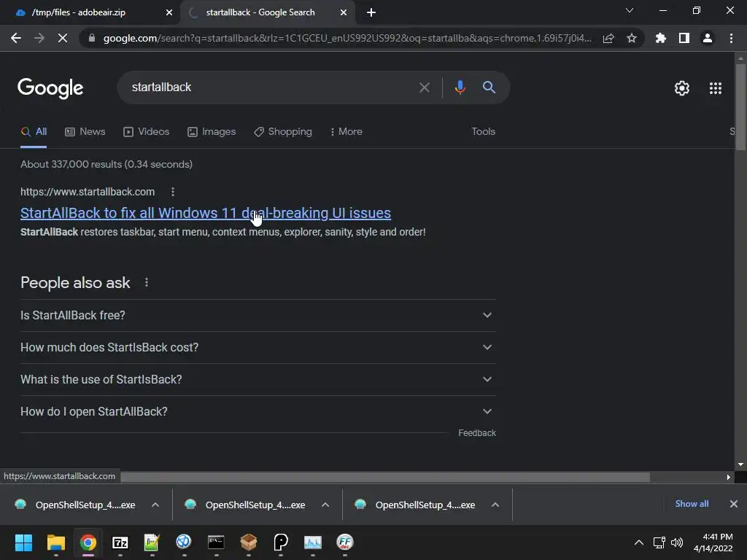The height and width of the screenshot is (560, 747).
Task: Switch to Videos results
Action: [x=146, y=132]
